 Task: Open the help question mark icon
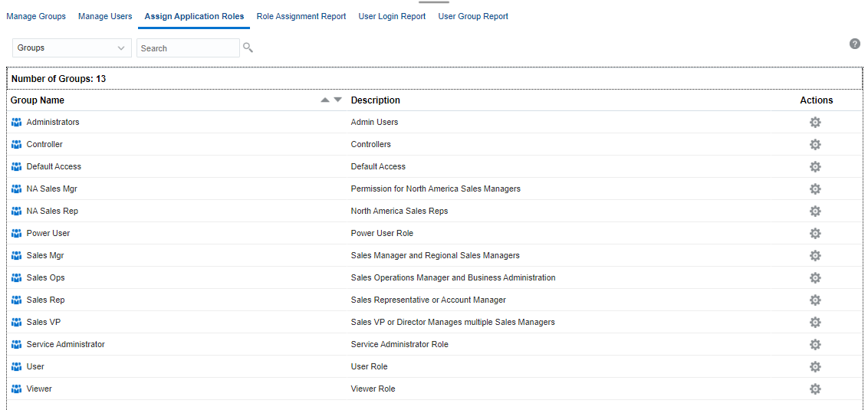855,44
